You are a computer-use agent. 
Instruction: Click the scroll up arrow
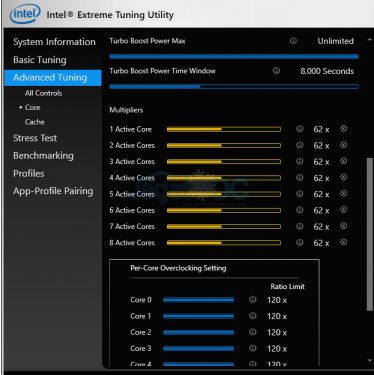(369, 40)
